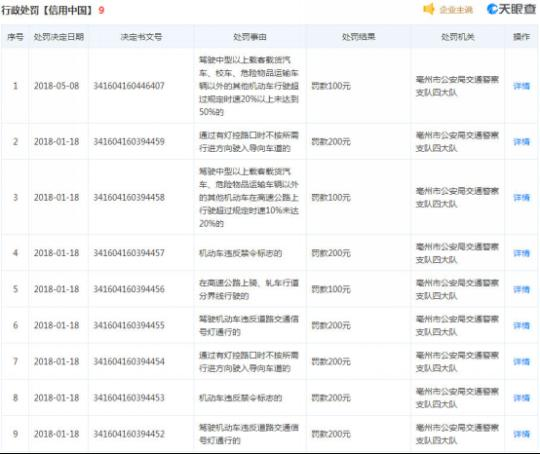Click the 序号 column header
The height and width of the screenshot is (454, 540).
pyautogui.click(x=15, y=37)
